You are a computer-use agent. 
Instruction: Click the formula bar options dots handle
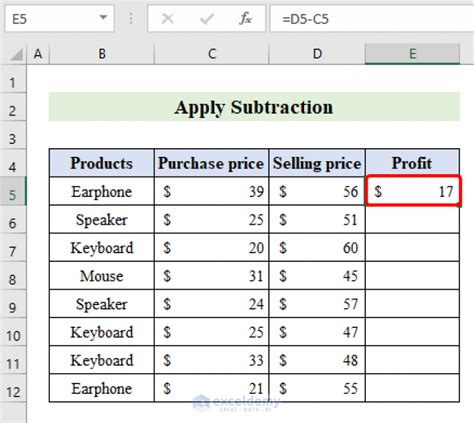(131, 19)
